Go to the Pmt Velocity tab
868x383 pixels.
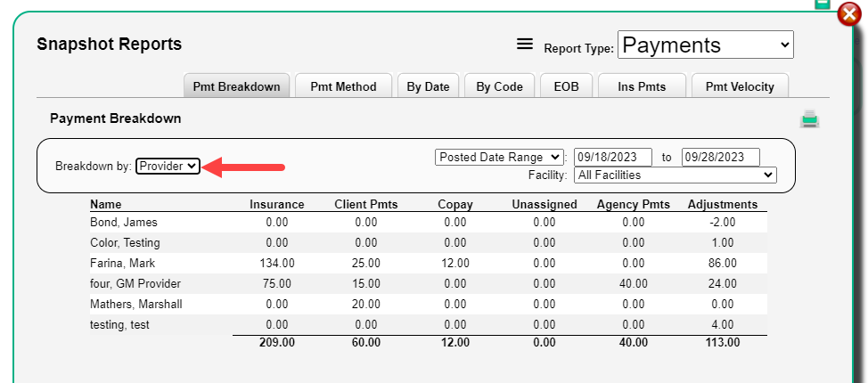[740, 86]
